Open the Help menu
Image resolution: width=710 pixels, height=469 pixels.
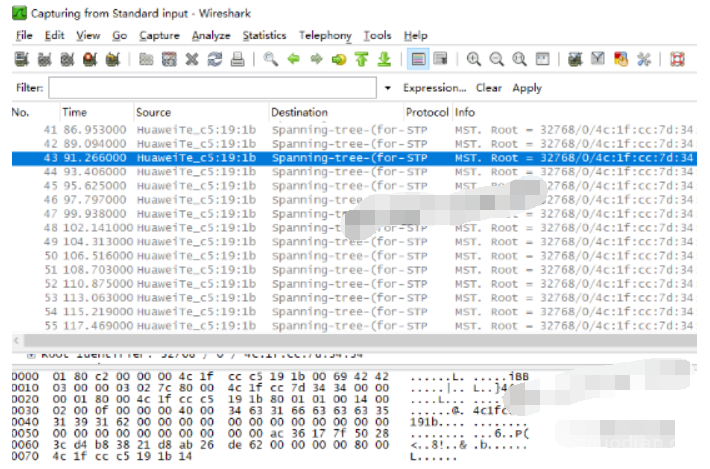pyautogui.click(x=416, y=35)
